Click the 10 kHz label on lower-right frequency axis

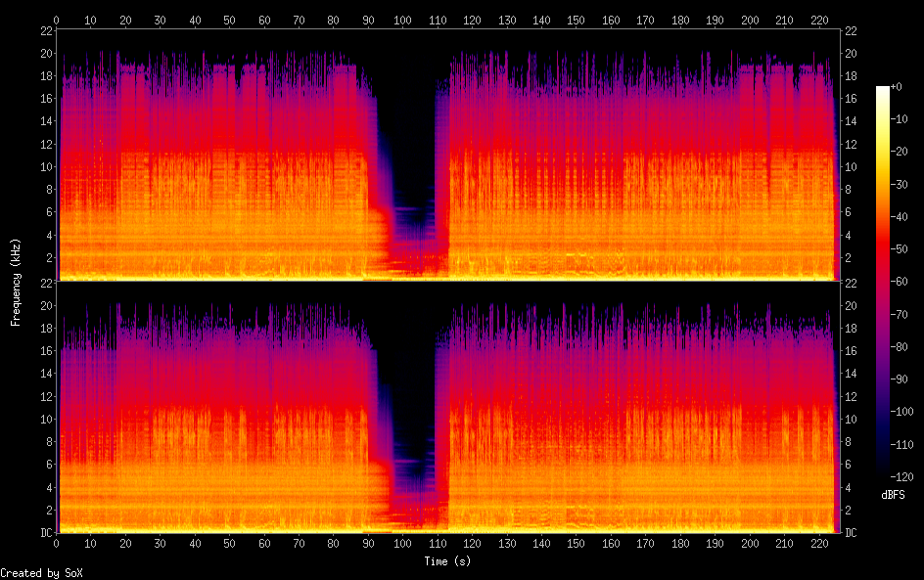pyautogui.click(x=851, y=419)
